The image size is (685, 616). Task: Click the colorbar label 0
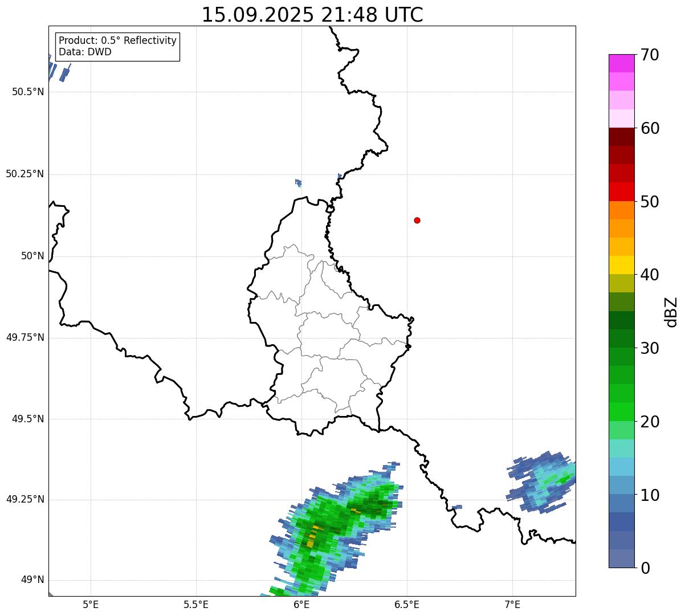(645, 568)
